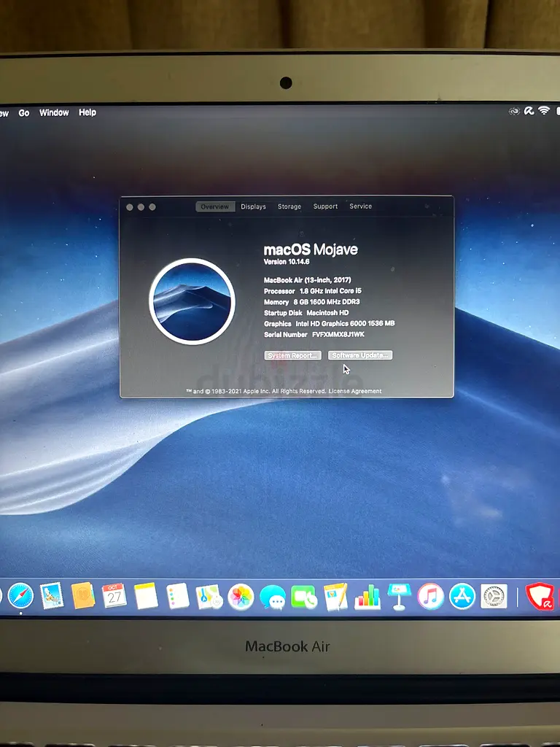Click the serial number FVFXMMX8J1WK
The height and width of the screenshot is (747, 560).
pyautogui.click(x=338, y=334)
